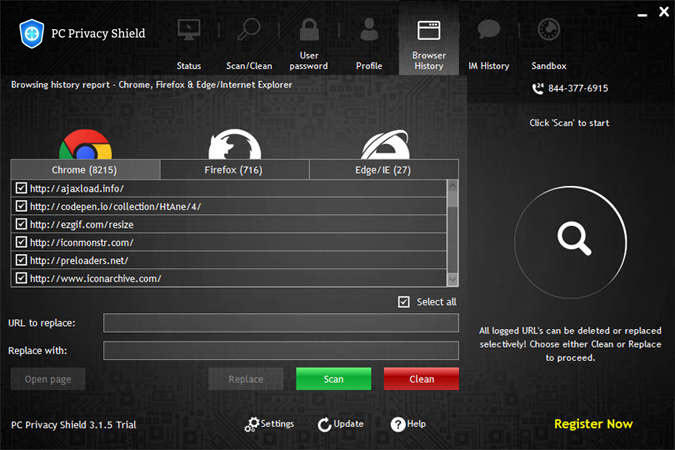Viewport: 675px width, 450px height.
Task: Open the IM History label
Action: [x=489, y=66]
